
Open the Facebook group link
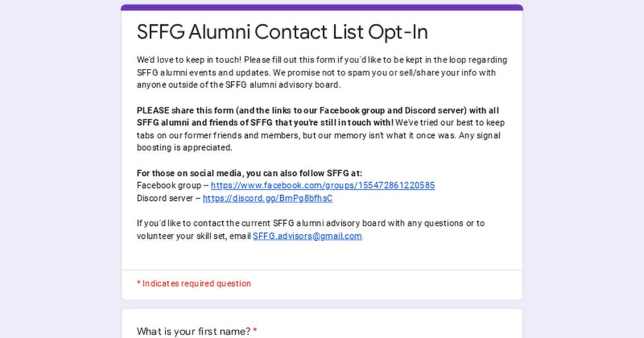tap(323, 185)
